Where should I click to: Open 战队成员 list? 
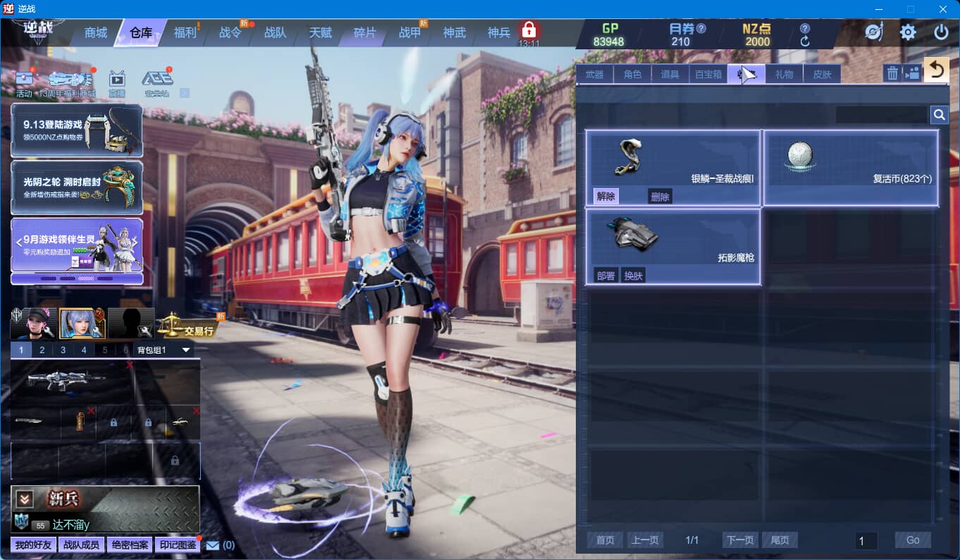point(82,545)
